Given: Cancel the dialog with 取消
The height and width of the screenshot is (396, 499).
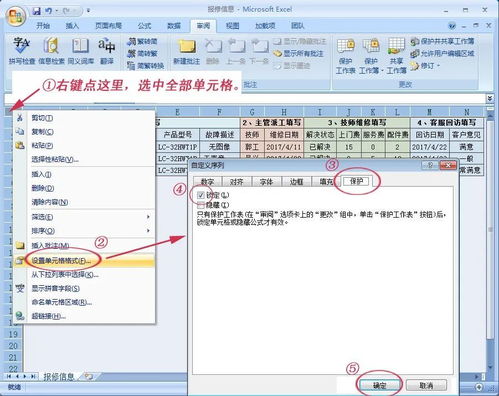Looking at the screenshot, I should coord(426,385).
